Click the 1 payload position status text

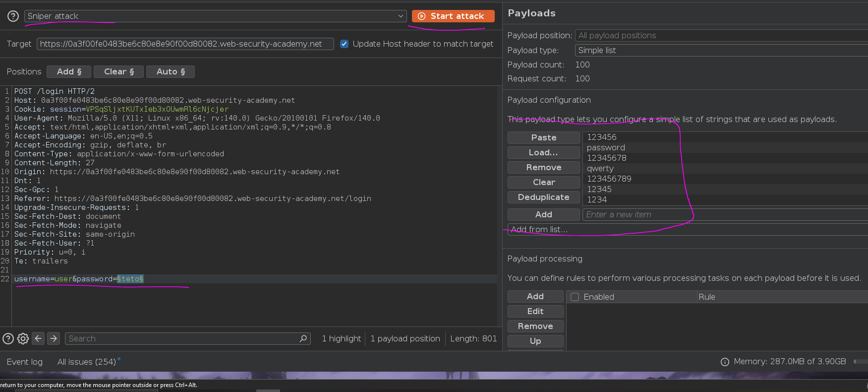tap(405, 338)
